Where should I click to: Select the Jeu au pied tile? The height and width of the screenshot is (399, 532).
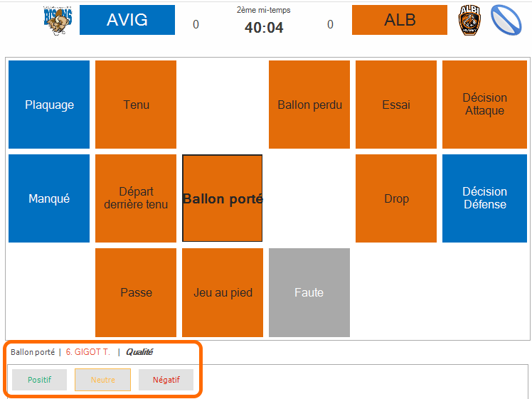tap(223, 292)
